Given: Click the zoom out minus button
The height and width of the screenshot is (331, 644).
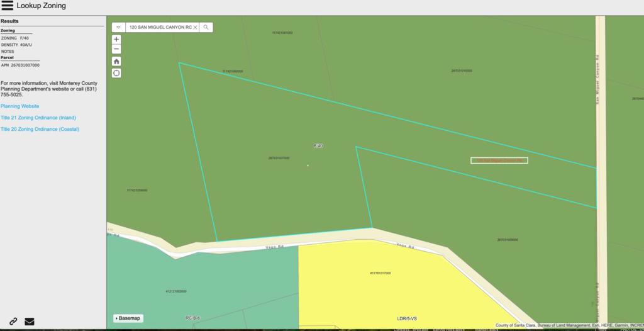Looking at the screenshot, I should coord(116,48).
